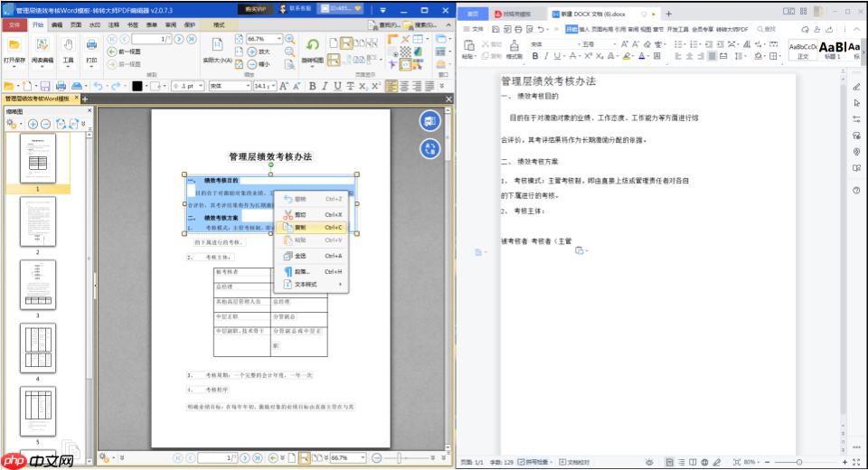The width and height of the screenshot is (868, 470).
Task: Click the undo arrow in PDF quick toolbar
Action: click(x=98, y=86)
